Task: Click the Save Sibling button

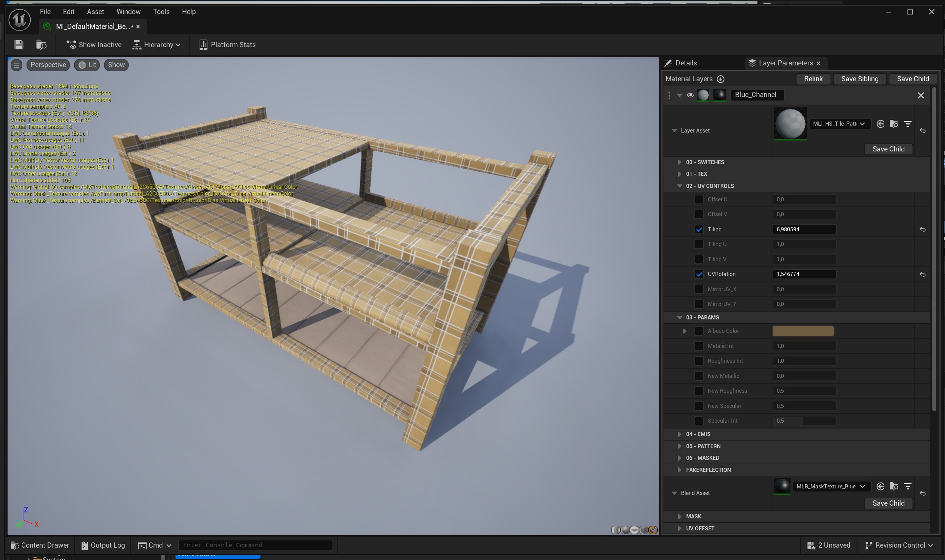Action: [860, 79]
